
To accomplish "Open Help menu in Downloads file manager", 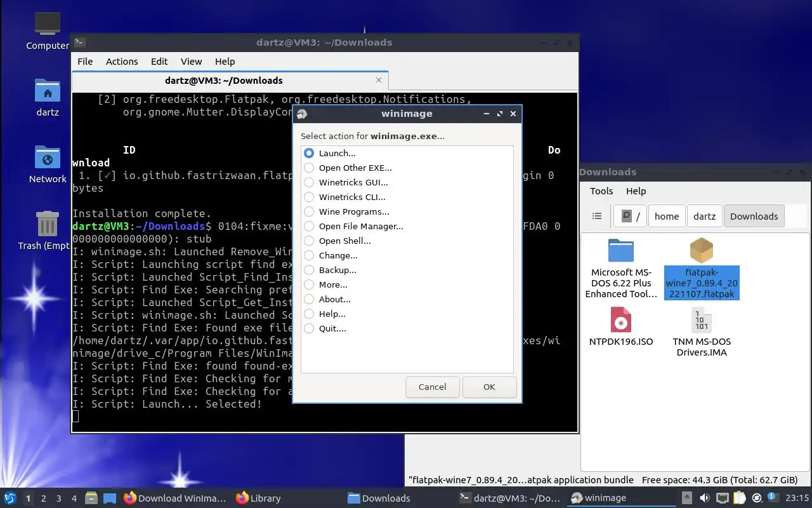I will [x=636, y=191].
